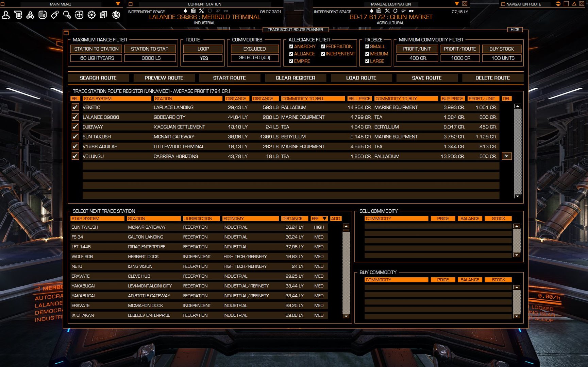
Task: Click the Selected (40) commodities field
Action: click(255, 58)
